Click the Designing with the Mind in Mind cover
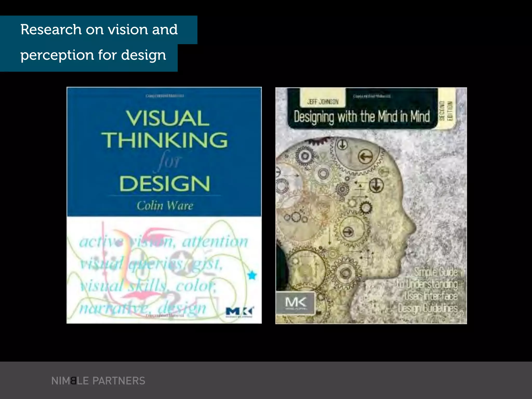Viewport: 532px width, 399px height. (x=371, y=205)
